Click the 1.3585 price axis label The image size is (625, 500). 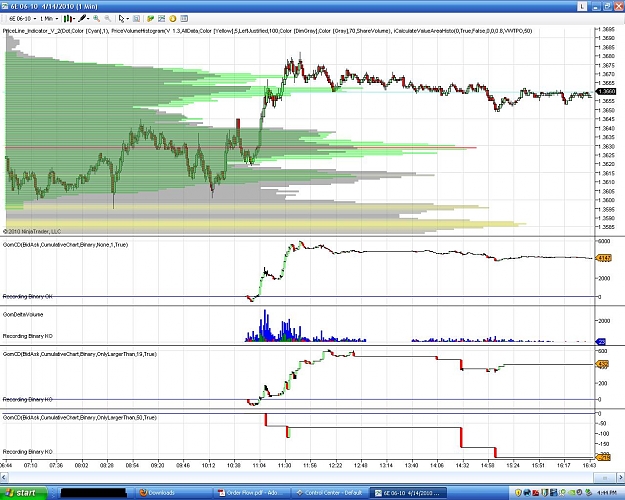[606, 227]
